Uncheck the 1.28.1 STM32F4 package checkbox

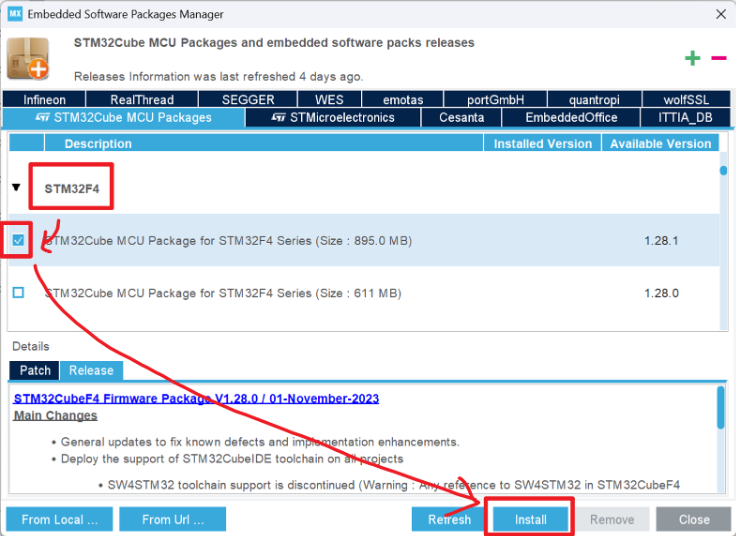[x=18, y=240]
